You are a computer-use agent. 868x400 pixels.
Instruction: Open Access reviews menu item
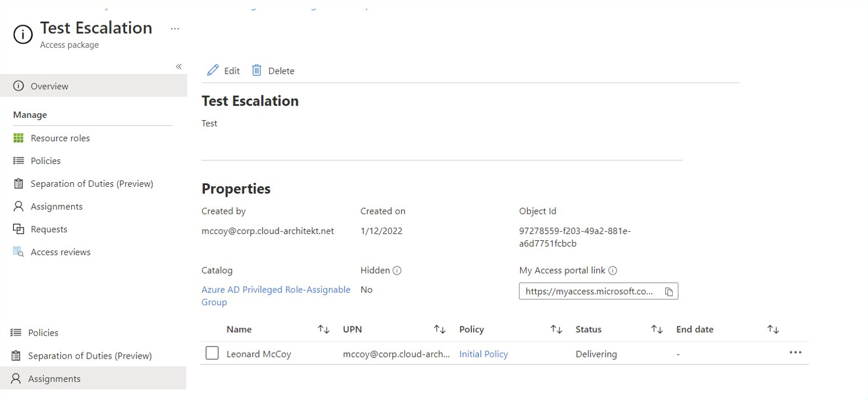60,252
